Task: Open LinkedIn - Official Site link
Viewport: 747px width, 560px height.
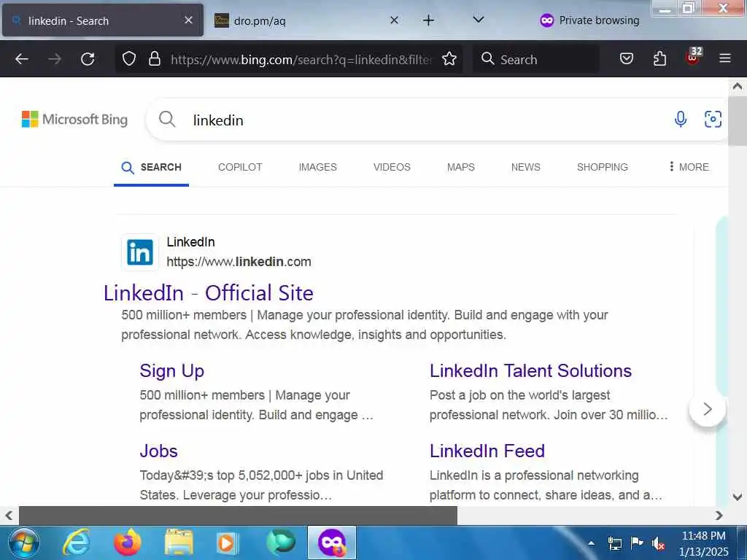Action: click(x=208, y=293)
